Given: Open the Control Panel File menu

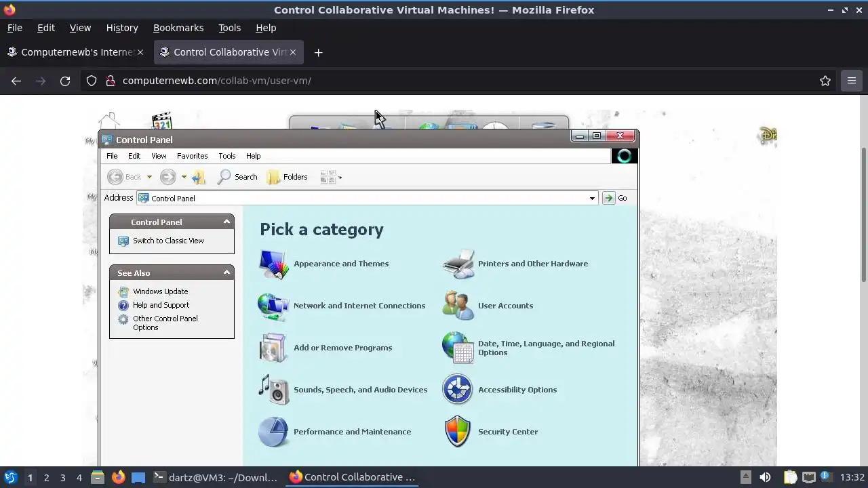Looking at the screenshot, I should [x=112, y=156].
